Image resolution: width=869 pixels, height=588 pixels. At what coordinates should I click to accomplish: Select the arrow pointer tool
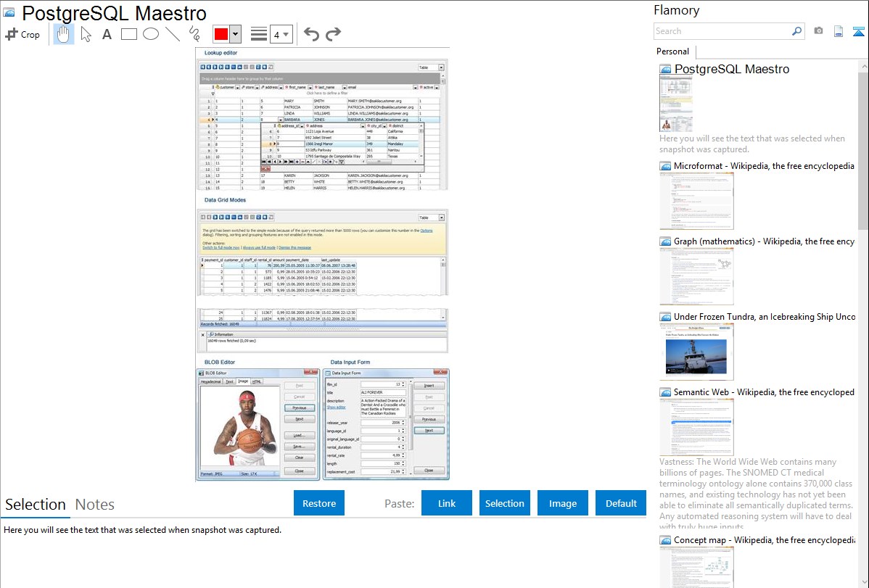(x=86, y=34)
